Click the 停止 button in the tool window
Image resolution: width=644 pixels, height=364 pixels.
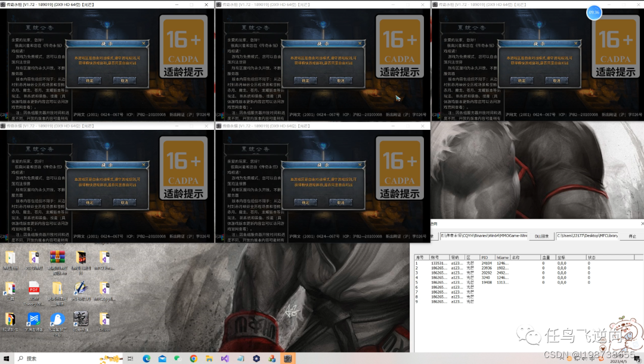(x=632, y=236)
